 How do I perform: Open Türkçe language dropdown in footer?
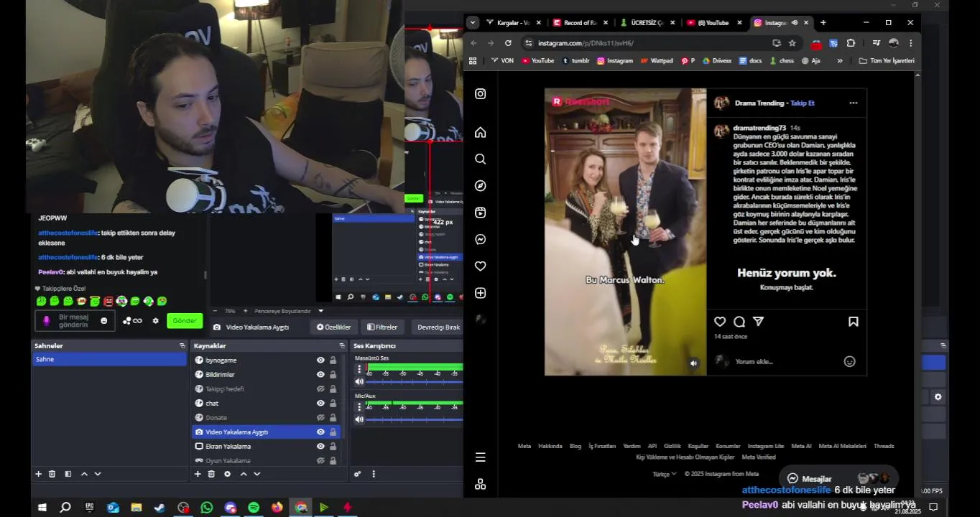[x=664, y=474]
